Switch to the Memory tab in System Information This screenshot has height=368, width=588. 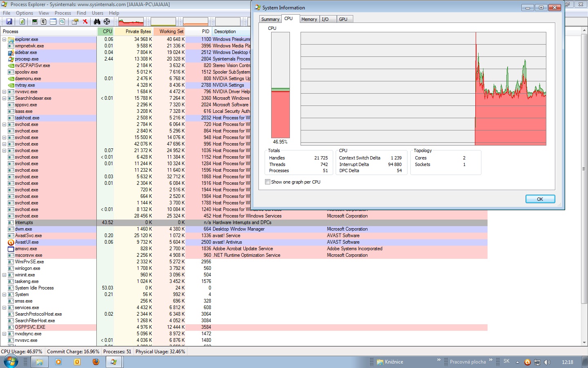[309, 19]
